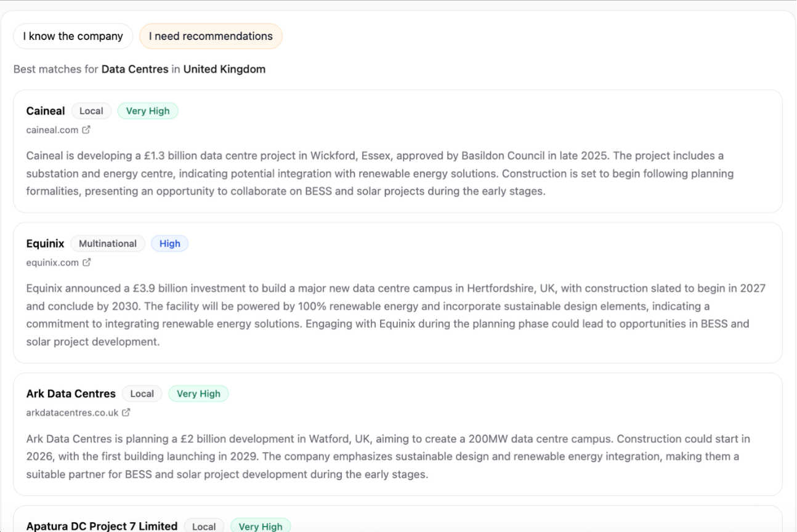This screenshot has height=532, width=797.
Task: Click the Local badge on Ark Data Centres card
Action: [142, 393]
